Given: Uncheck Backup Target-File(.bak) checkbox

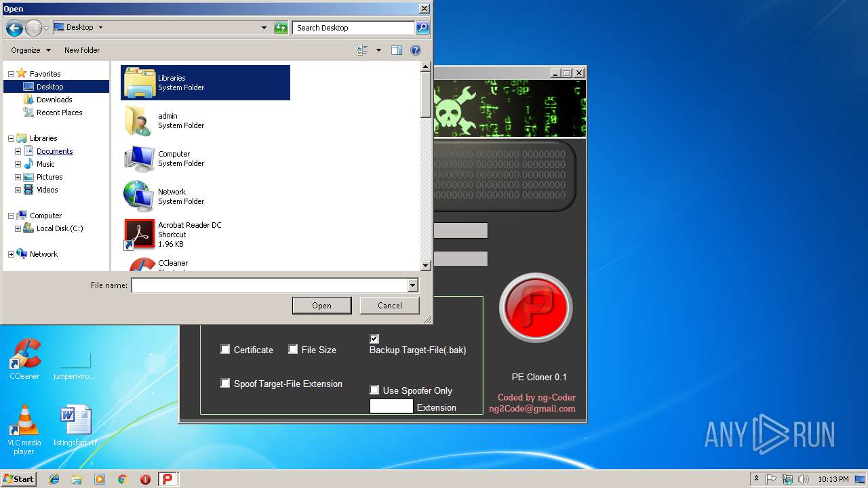Looking at the screenshot, I should point(374,338).
